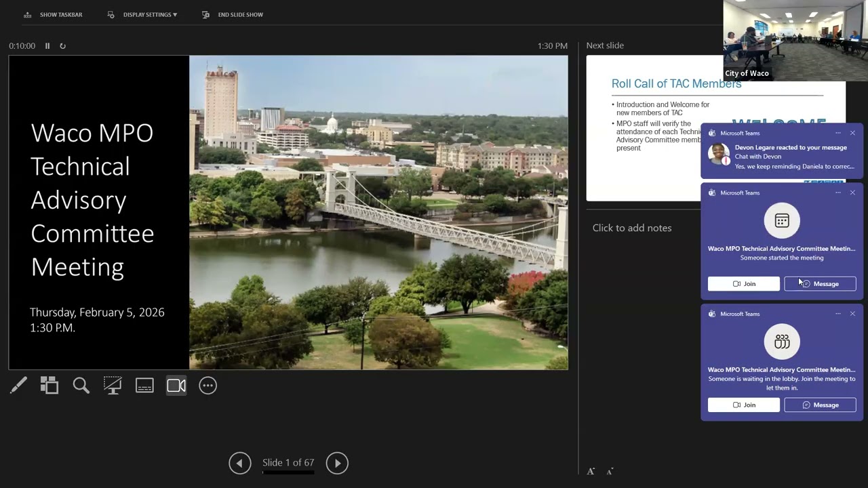
Task: Open more slide show options
Action: coord(208,386)
